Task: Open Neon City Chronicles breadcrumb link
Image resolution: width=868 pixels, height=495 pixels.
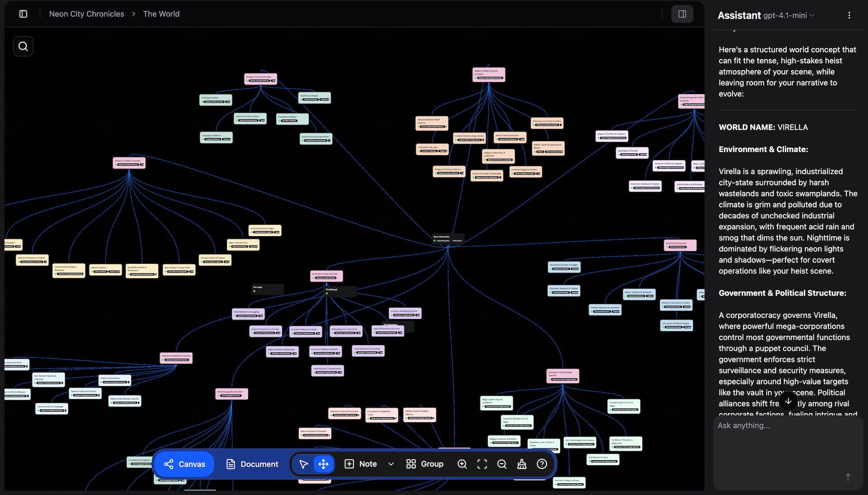Action: 86,14
